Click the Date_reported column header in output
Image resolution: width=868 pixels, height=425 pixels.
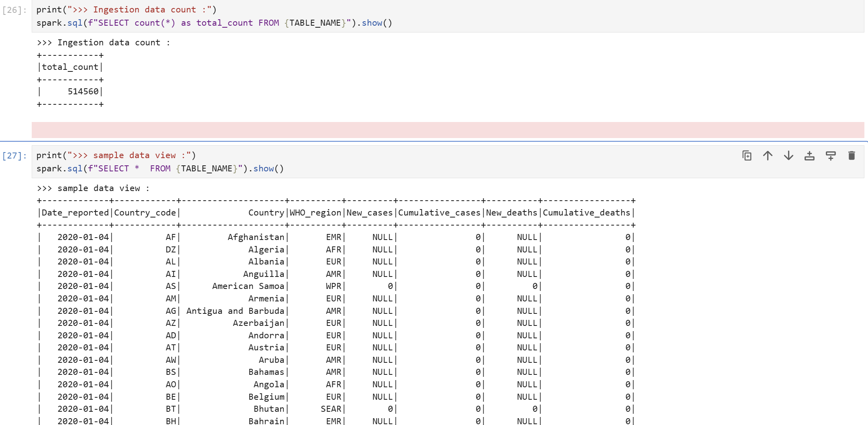click(75, 213)
